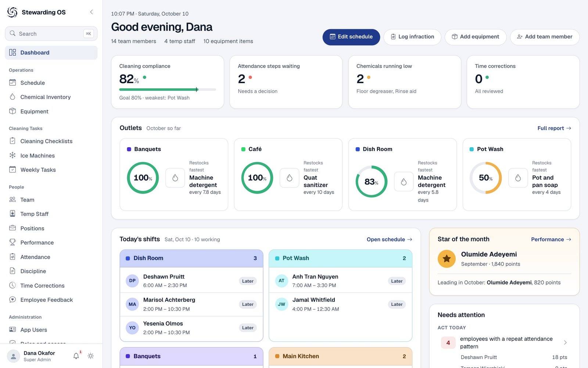This screenshot has height=368, width=588.
Task: Open the Attendance steps waiting card
Action: tap(286, 82)
